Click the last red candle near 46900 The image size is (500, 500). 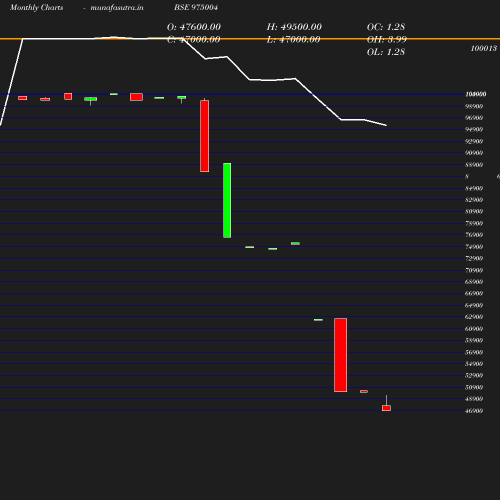[x=386, y=408]
